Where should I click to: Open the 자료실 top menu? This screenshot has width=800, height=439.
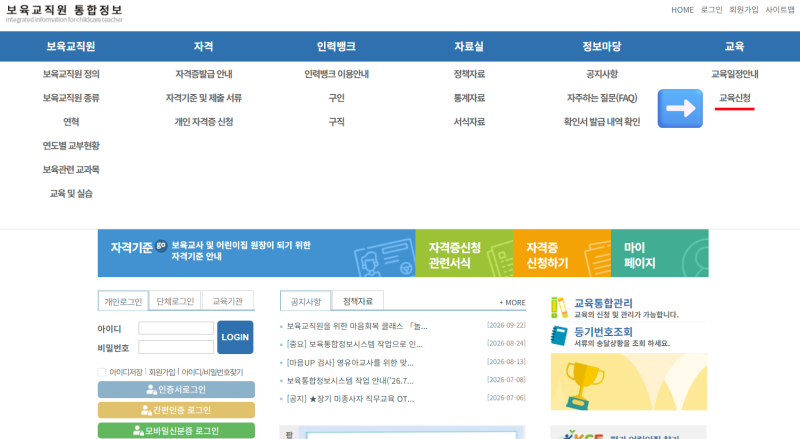coord(469,46)
